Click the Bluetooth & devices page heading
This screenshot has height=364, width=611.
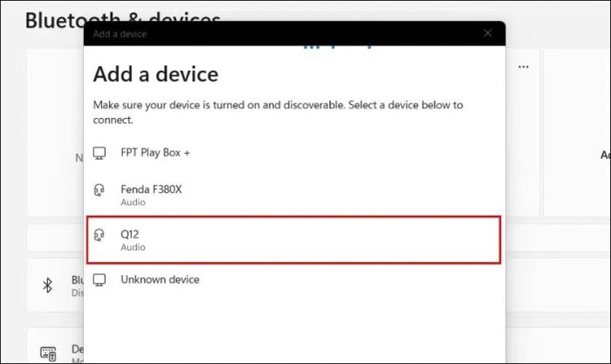[x=122, y=19]
